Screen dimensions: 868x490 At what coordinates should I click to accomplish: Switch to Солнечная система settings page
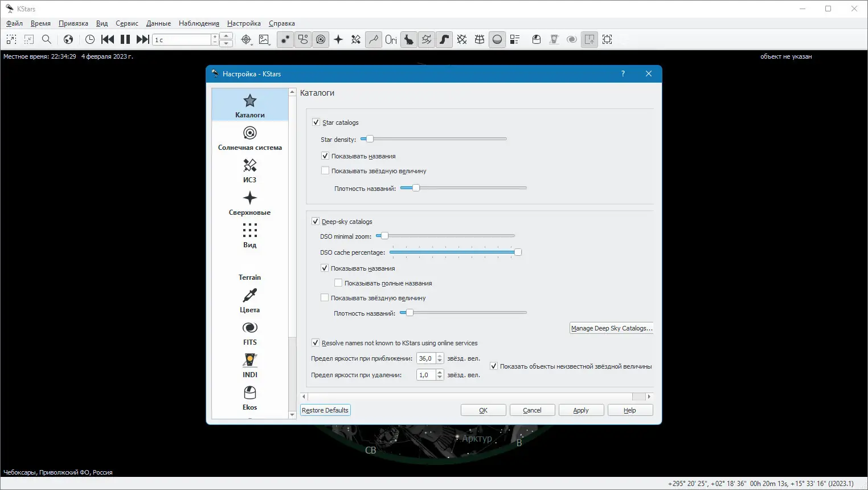(x=250, y=138)
